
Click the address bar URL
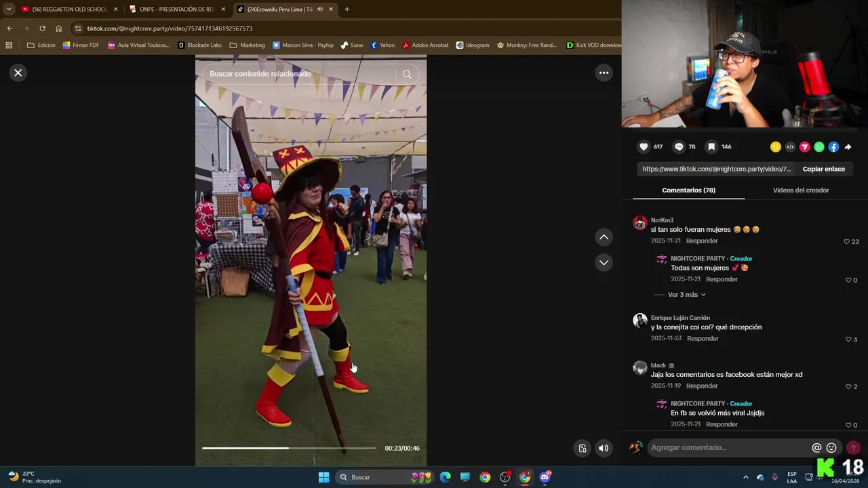click(170, 28)
